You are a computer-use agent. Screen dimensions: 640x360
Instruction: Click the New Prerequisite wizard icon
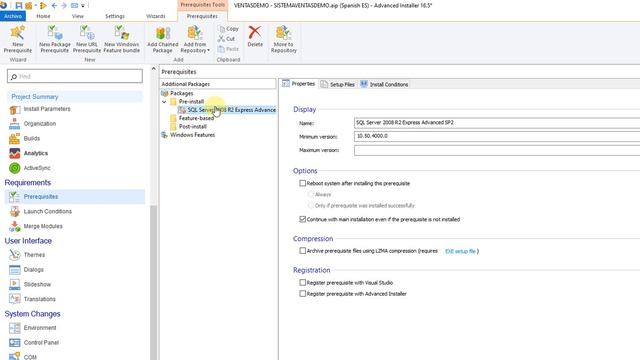pyautogui.click(x=18, y=39)
